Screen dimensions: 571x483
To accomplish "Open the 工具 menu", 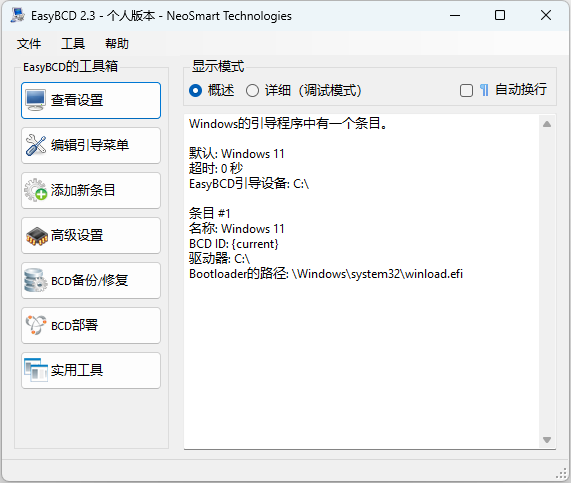I will coord(73,44).
